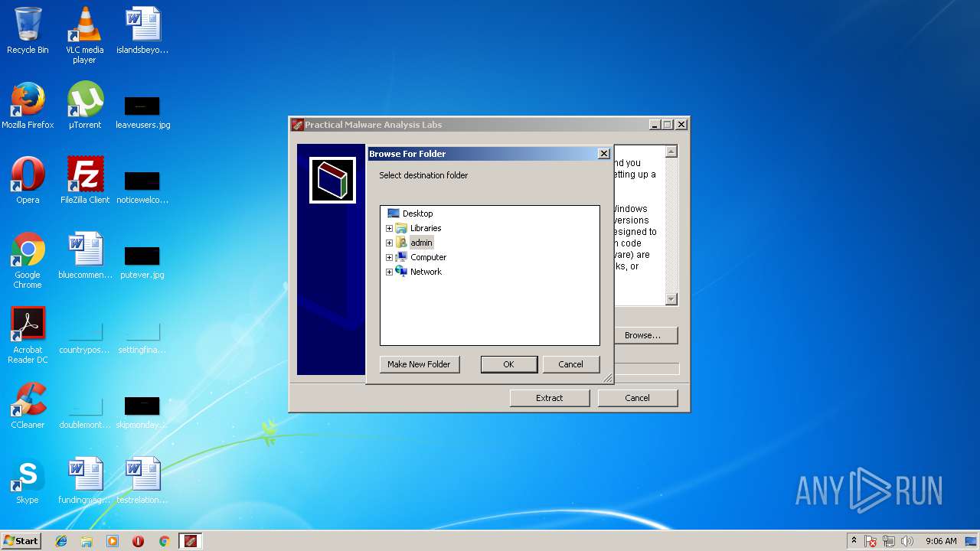Click scrollbar up arrow in description text
The image size is (980, 551).
pyautogui.click(x=671, y=152)
